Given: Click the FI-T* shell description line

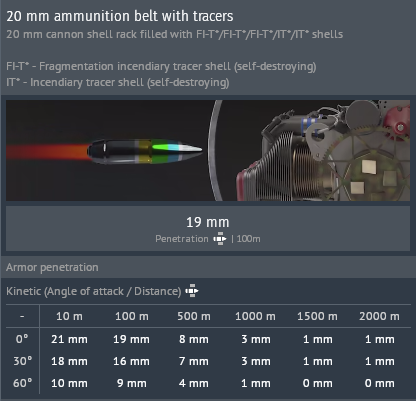Looking at the screenshot, I should coord(161,66).
